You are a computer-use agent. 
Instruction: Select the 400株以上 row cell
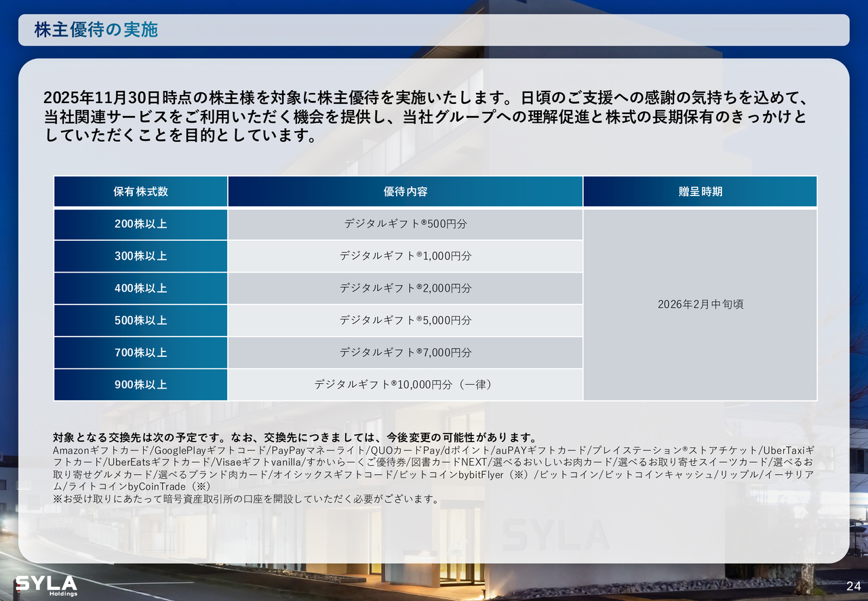141,288
